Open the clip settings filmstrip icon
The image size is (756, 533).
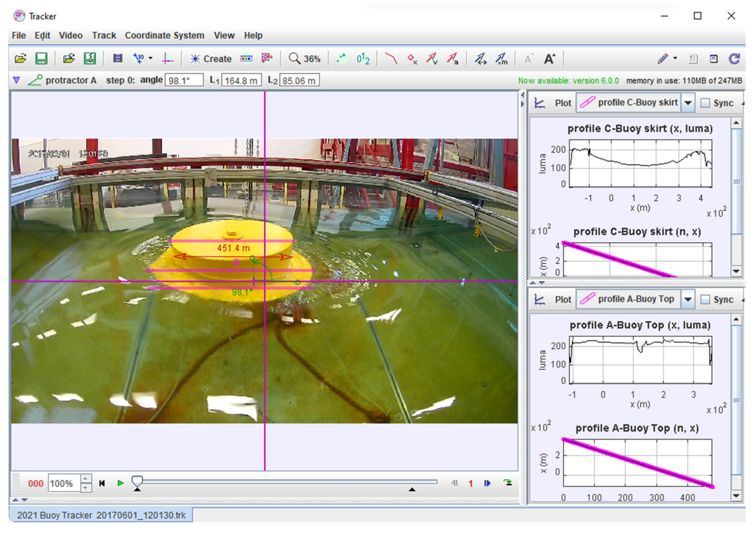click(x=118, y=59)
